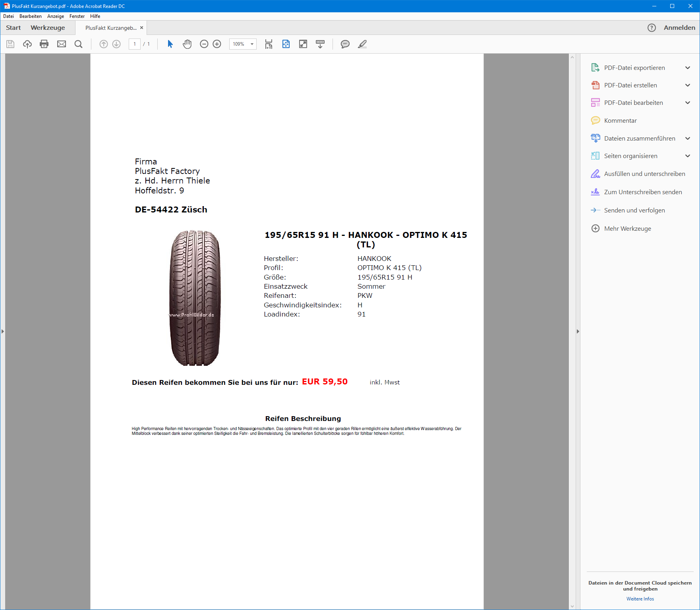Open PDF-Datei exportieren tool

coord(634,68)
